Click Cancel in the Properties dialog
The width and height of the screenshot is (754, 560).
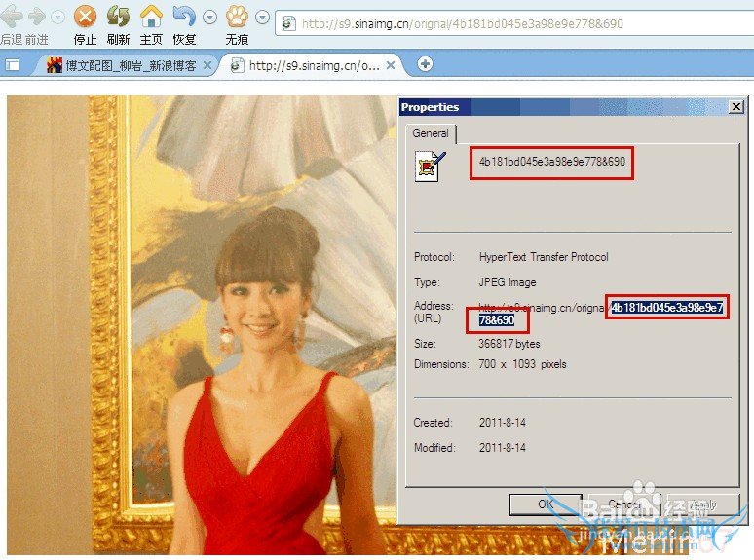pyautogui.click(x=624, y=504)
